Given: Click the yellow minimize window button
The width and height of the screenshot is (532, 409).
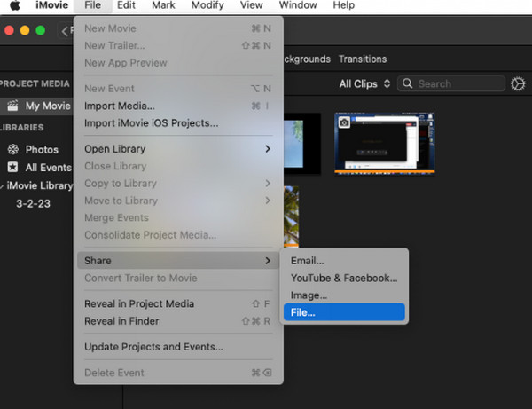Looking at the screenshot, I should pyautogui.click(x=25, y=30).
